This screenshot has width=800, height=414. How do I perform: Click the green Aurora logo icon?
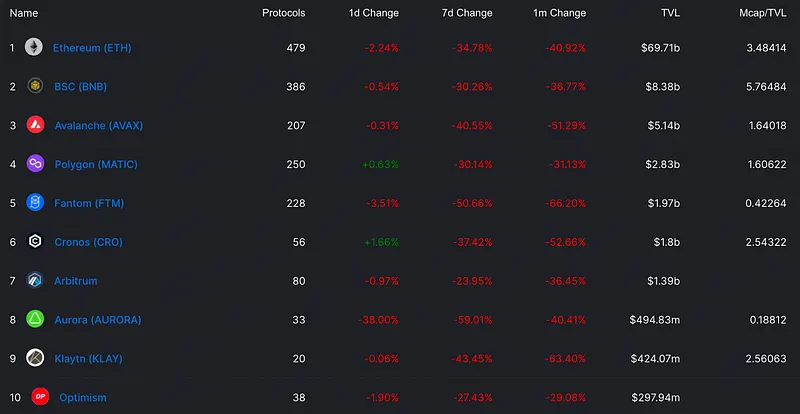[x=34, y=320]
